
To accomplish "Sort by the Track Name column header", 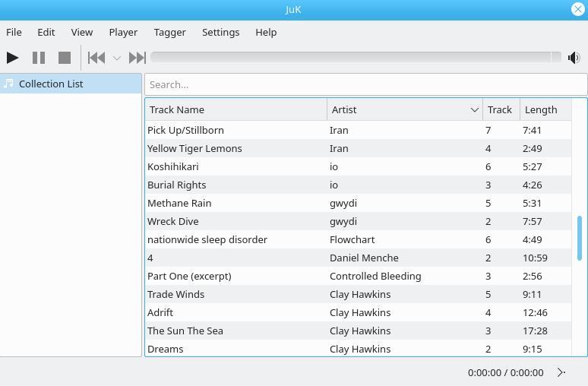I will [236, 109].
